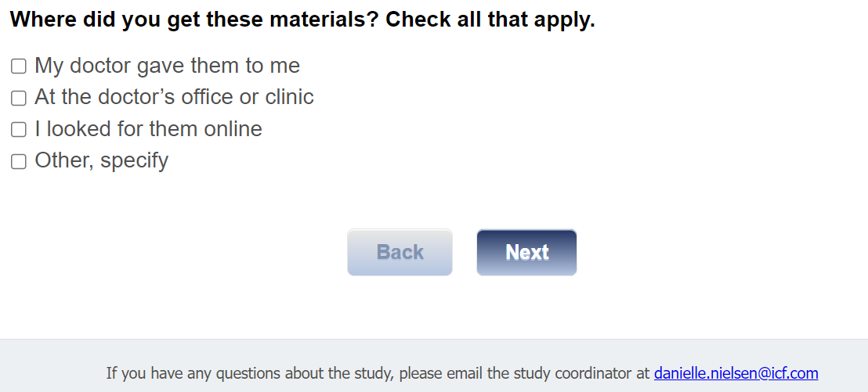Click the gray footer bar's empty left area
Viewport: 868px width, 392px height.
47,365
